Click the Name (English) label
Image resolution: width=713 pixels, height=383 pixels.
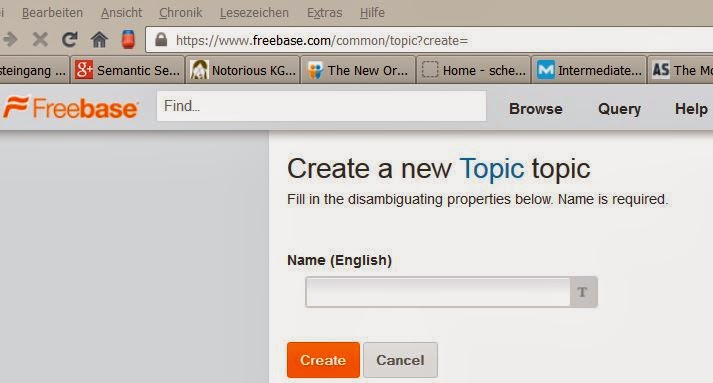339,260
